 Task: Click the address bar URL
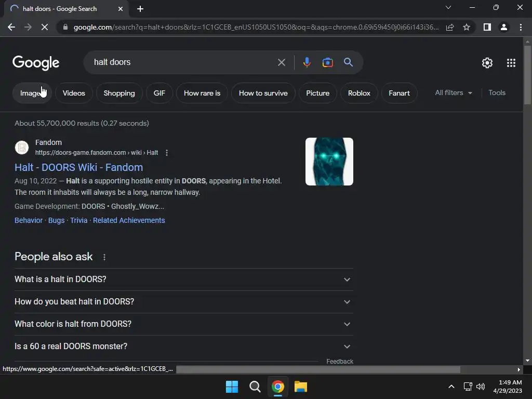tap(256, 27)
